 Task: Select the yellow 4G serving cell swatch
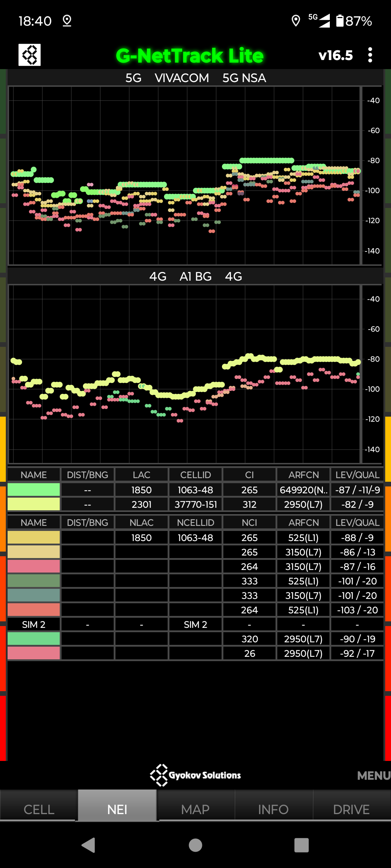click(x=34, y=504)
